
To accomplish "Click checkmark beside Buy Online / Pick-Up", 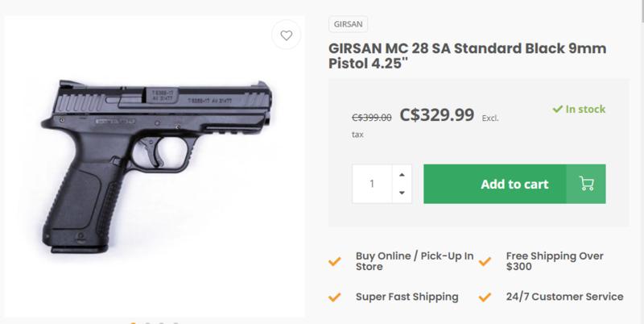I will pos(334,262).
